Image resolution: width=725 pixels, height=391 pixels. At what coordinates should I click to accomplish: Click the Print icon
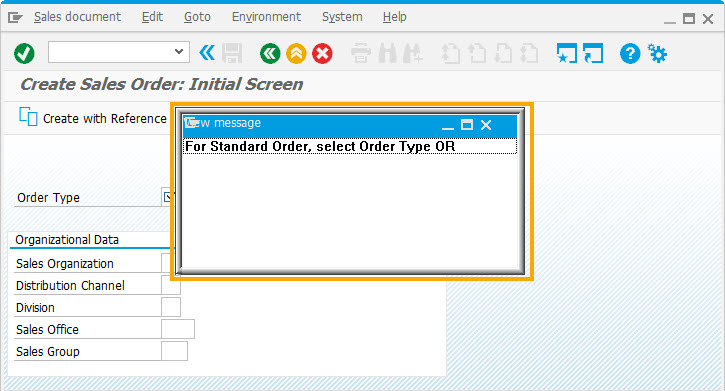pos(361,53)
